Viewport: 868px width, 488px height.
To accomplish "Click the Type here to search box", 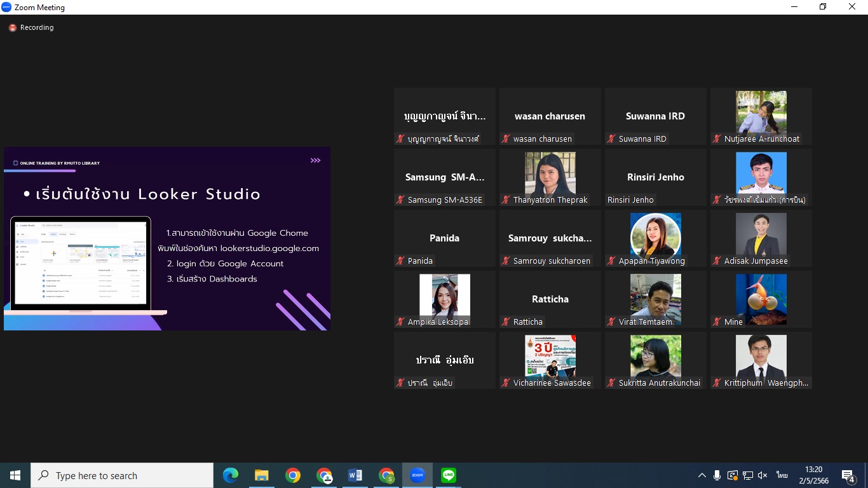I will coord(122,475).
